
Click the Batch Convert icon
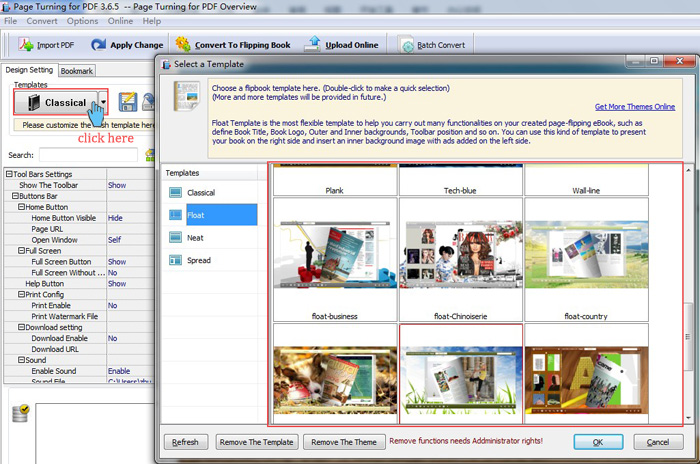click(x=406, y=44)
